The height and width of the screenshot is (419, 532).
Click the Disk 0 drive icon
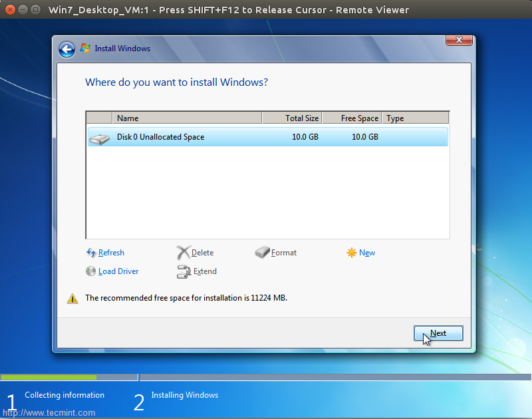click(100, 138)
